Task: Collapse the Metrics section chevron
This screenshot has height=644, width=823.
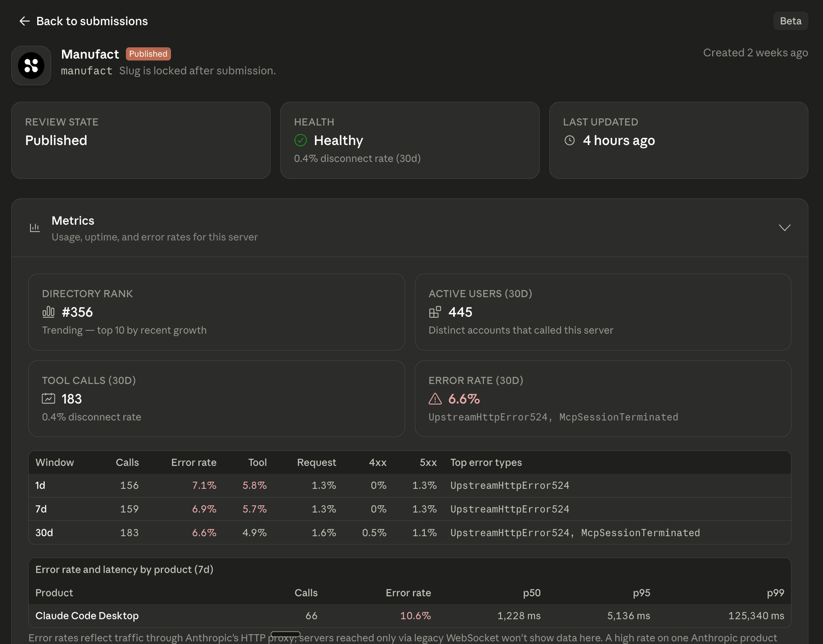Action: coord(785,228)
